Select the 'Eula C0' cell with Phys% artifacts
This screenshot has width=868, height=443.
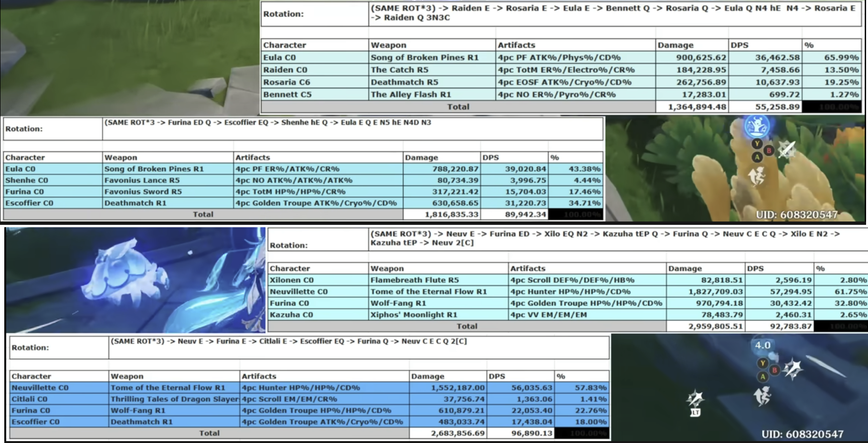pos(315,58)
